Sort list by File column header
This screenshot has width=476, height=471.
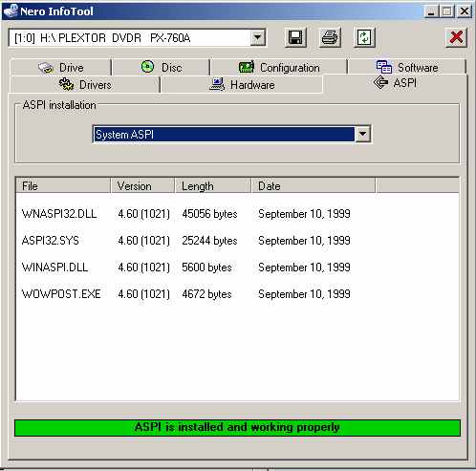pyautogui.click(x=63, y=186)
